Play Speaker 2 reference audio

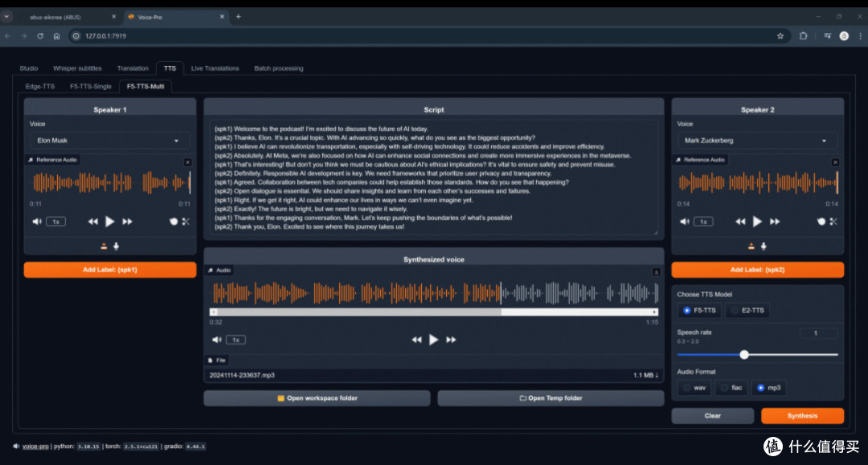757,222
